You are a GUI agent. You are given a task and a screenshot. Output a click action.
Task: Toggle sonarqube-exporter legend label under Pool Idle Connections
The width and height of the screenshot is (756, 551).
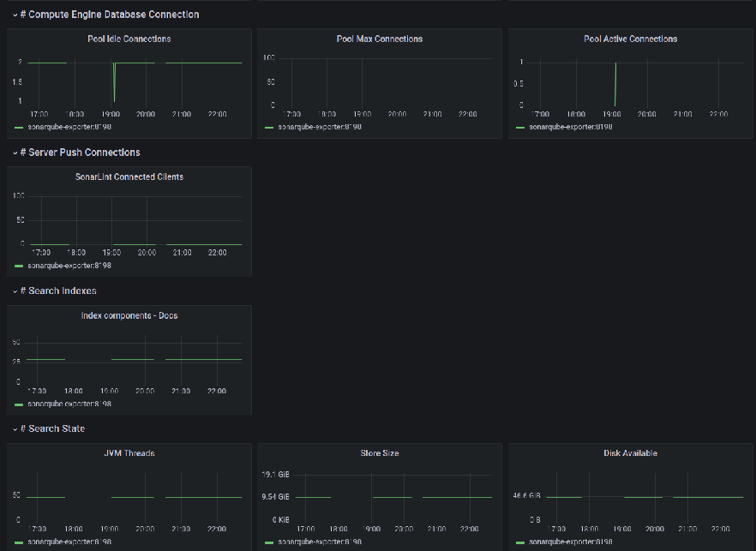point(69,127)
